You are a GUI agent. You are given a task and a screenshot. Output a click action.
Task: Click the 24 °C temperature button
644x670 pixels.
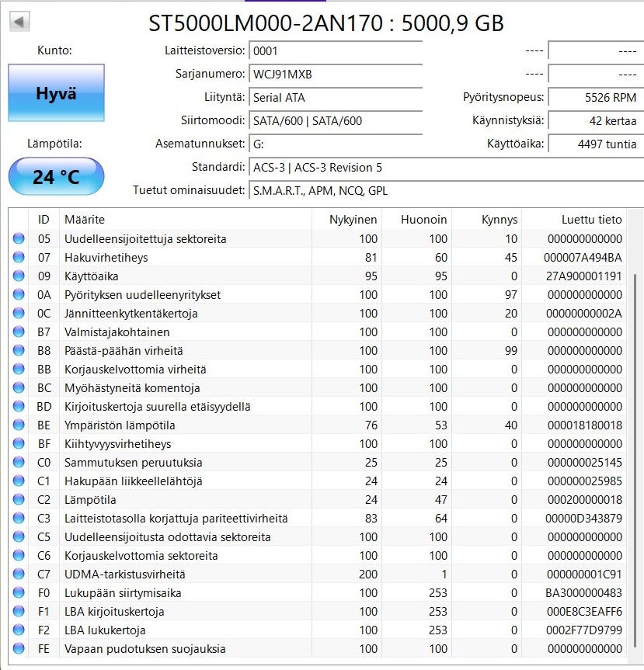tap(56, 177)
